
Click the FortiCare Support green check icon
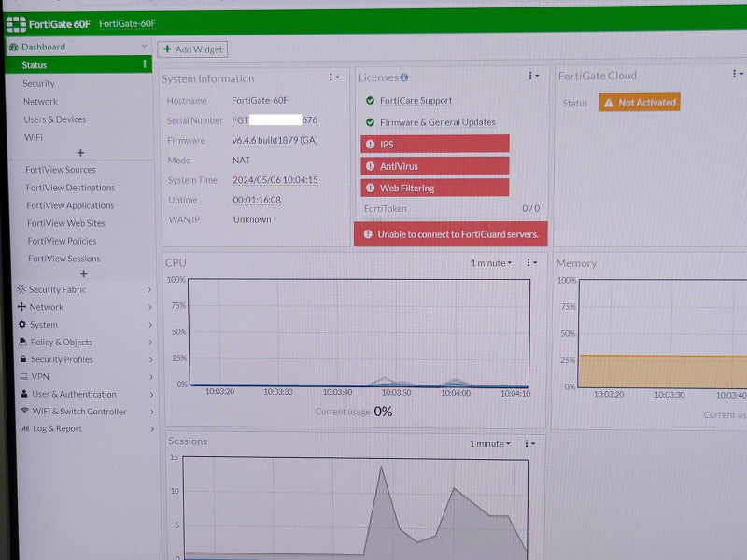tap(370, 101)
